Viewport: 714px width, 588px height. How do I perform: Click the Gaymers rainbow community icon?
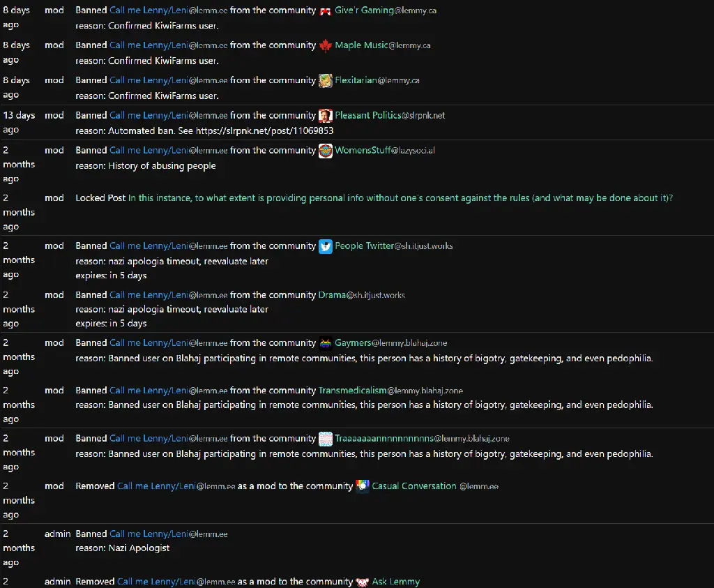tap(325, 343)
